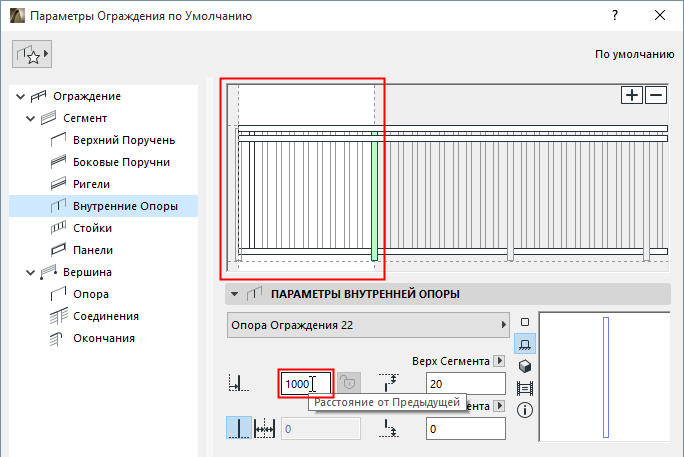This screenshot has height=457, width=684.
Task: Select the Окончания tree item
Action: [104, 338]
